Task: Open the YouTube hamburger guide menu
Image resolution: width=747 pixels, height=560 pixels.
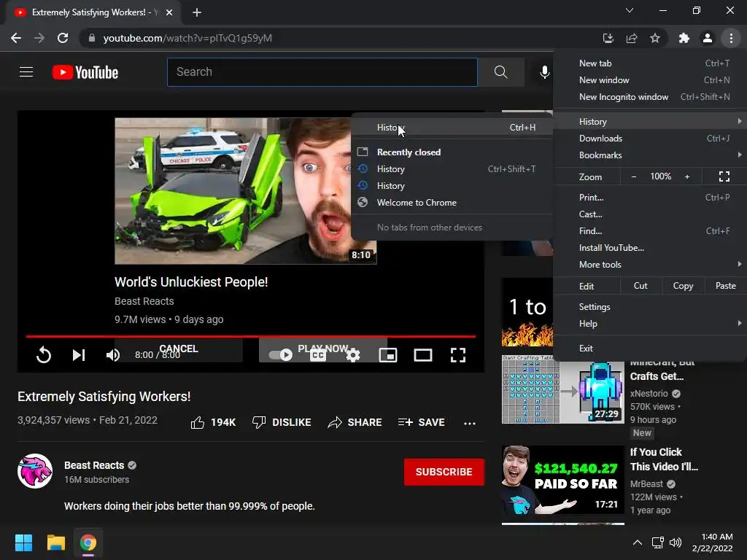Action: coord(26,72)
